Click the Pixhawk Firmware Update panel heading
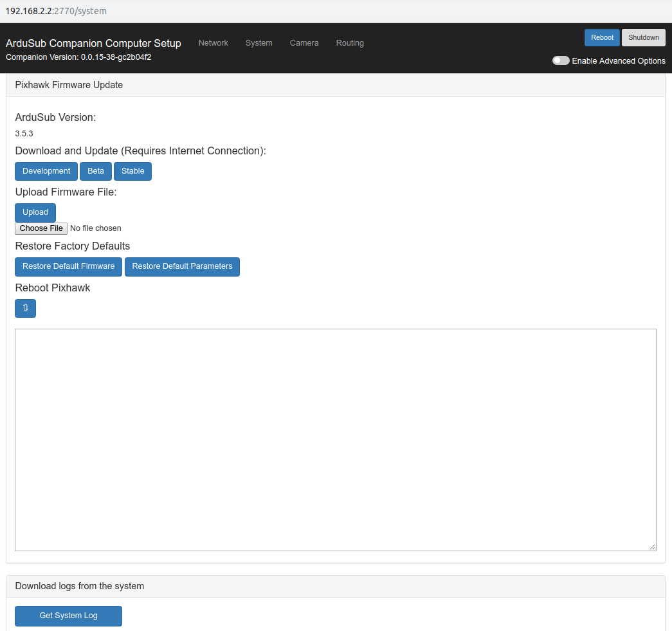This screenshot has width=672, height=631. pos(69,85)
